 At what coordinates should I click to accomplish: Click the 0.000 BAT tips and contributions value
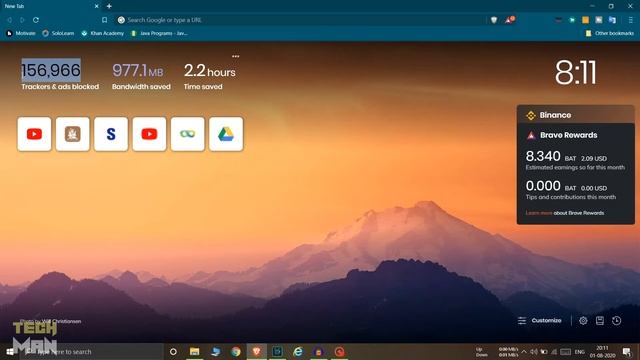pos(543,186)
